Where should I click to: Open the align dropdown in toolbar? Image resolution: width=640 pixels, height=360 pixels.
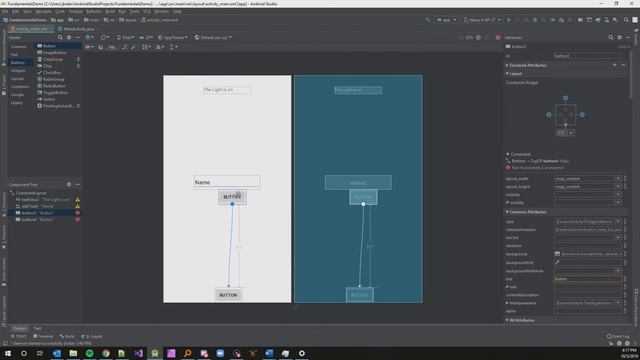click(x=160, y=47)
